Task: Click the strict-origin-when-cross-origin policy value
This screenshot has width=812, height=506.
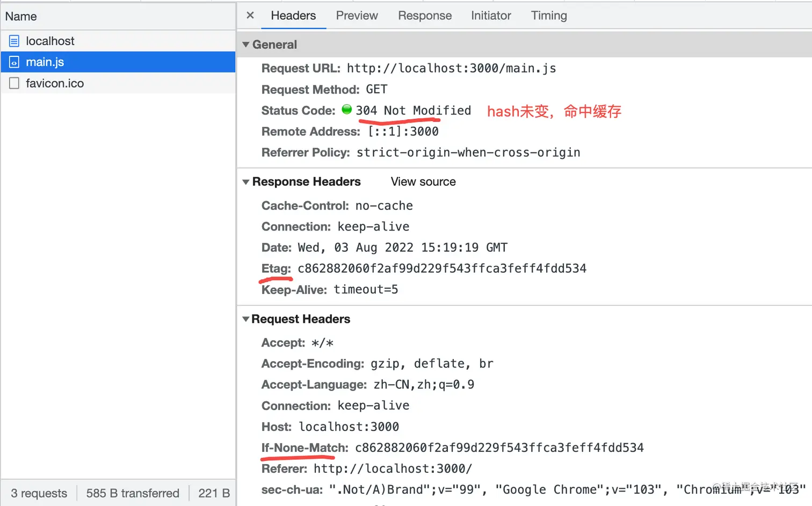Action: click(x=468, y=153)
